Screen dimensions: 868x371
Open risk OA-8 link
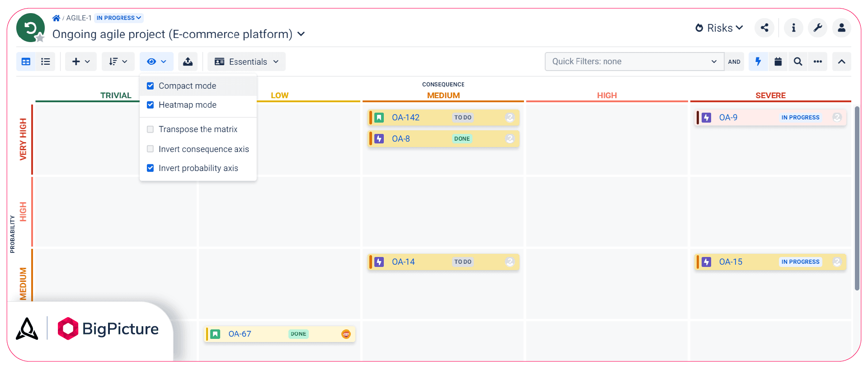point(401,139)
